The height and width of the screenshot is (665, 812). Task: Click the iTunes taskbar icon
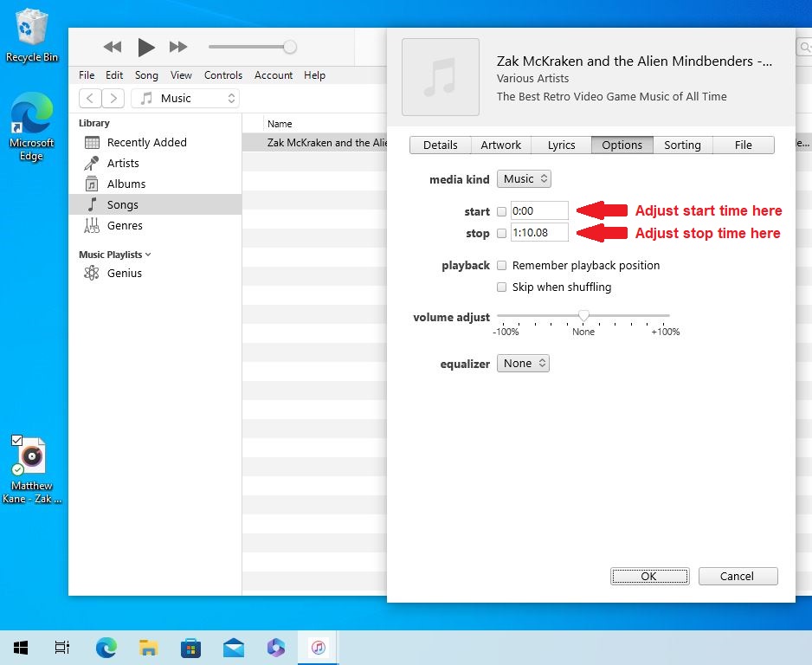pyautogui.click(x=318, y=648)
